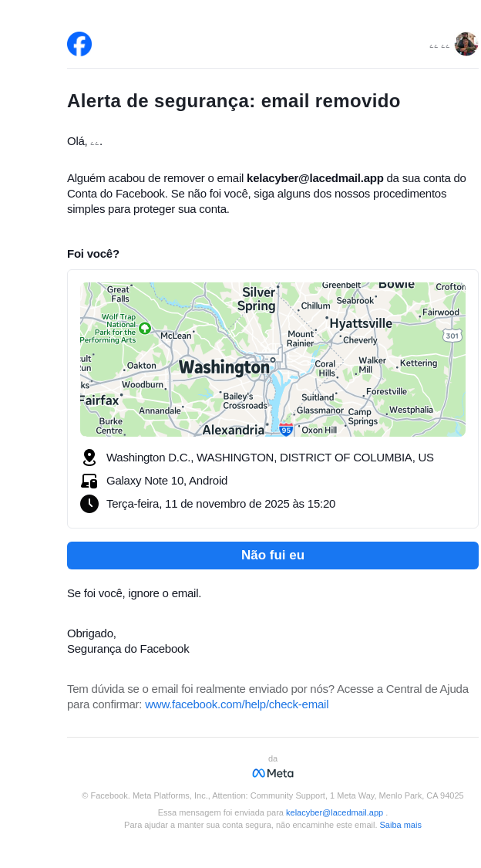Click the Facebook logo in the header
Screen dimensions: 481x868
pos(79,44)
